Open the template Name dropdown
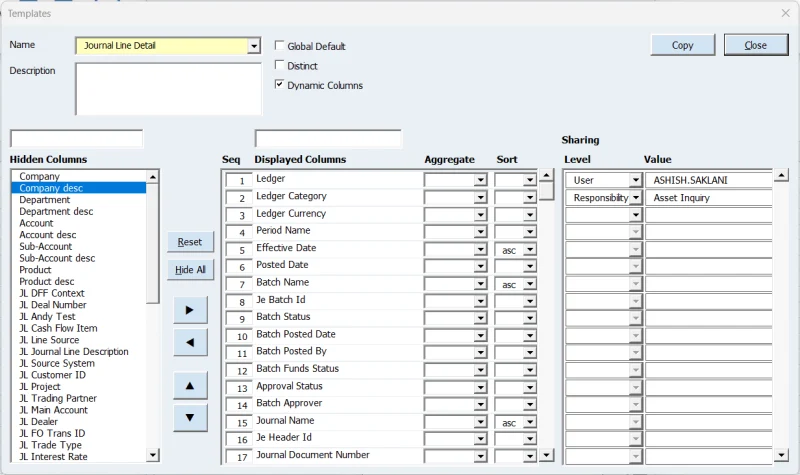Image resolution: width=800 pixels, height=475 pixels. pyautogui.click(x=254, y=46)
